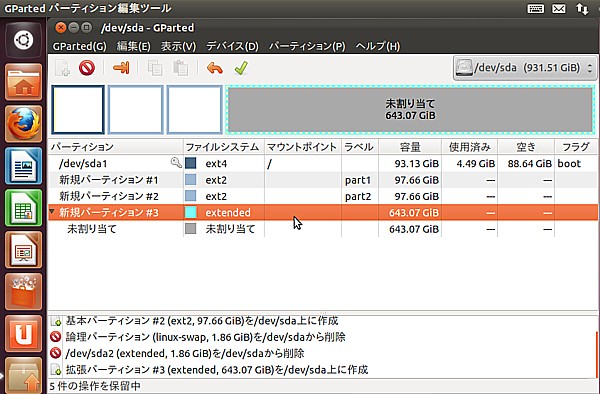Select 新規パーティション #1 row
Screen dimensions: 600x394
click(x=323, y=180)
